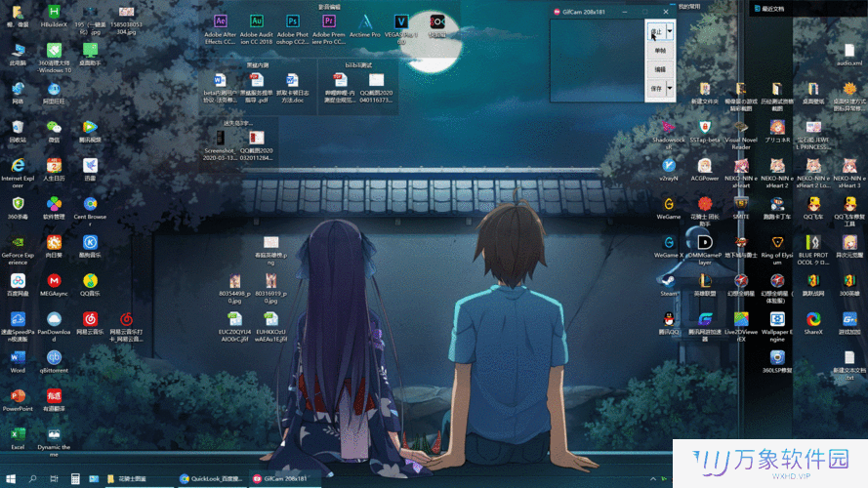868x488 pixels.
Task: Open the 回收站 recycle bin icon
Action: [18, 132]
